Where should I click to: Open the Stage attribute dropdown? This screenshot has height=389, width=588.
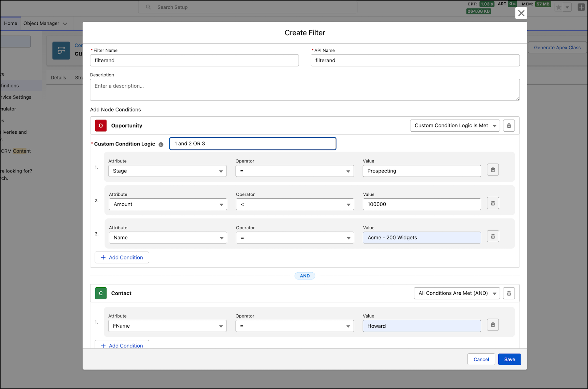[167, 171]
